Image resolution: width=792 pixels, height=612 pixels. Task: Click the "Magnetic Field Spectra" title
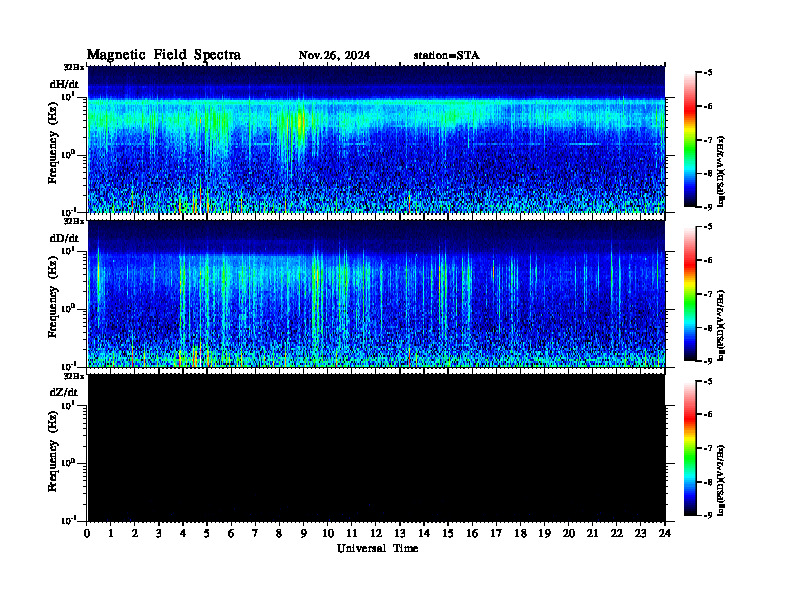(164, 55)
